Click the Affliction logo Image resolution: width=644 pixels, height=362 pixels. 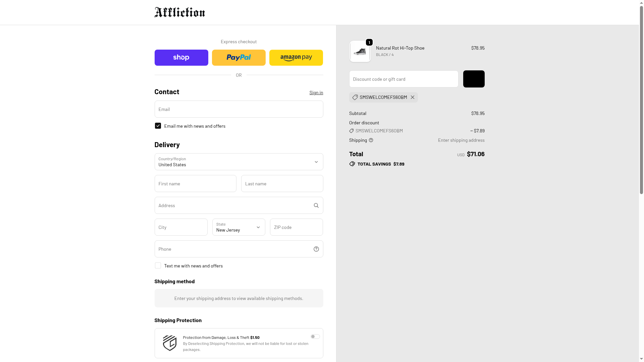(179, 12)
